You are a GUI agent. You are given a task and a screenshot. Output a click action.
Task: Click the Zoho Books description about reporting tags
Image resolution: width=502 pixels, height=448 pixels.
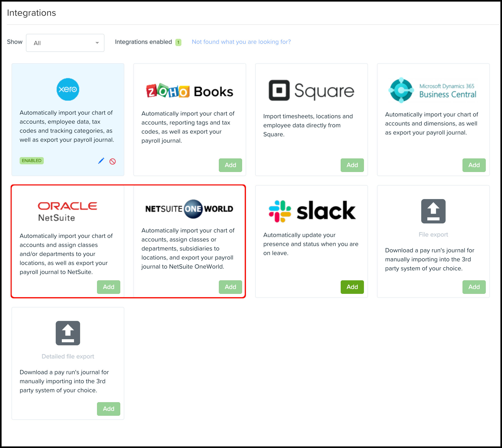click(x=188, y=127)
